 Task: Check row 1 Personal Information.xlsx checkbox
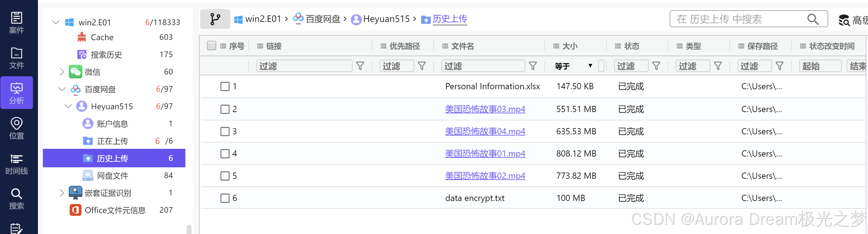click(225, 86)
